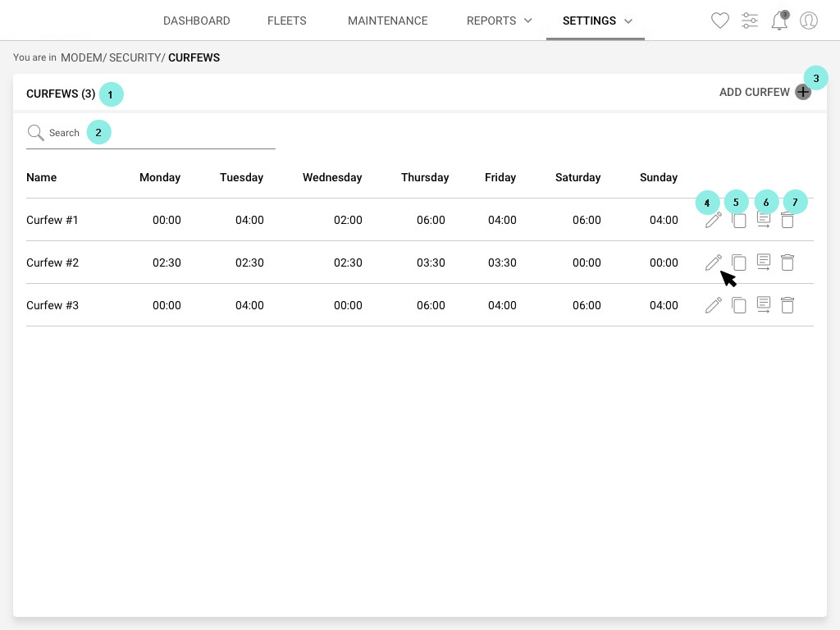This screenshot has height=630, width=840.
Task: Go to the Dashboard tab
Action: tap(197, 21)
